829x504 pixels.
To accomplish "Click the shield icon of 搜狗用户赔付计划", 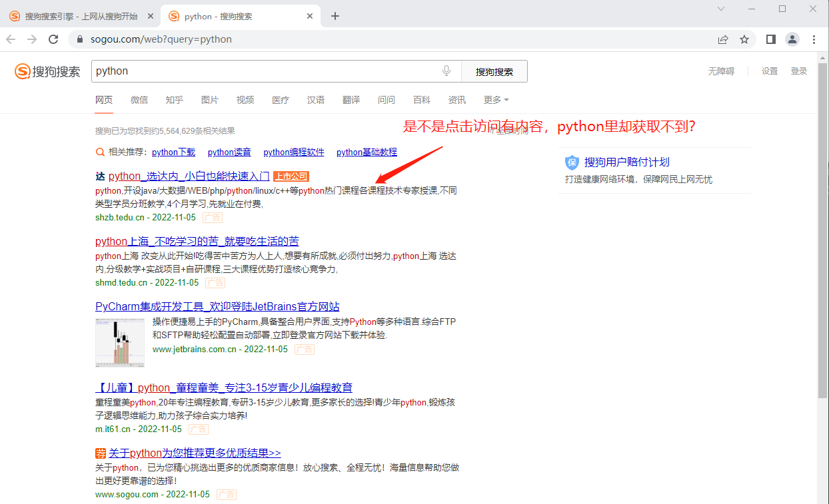I will pos(572,162).
